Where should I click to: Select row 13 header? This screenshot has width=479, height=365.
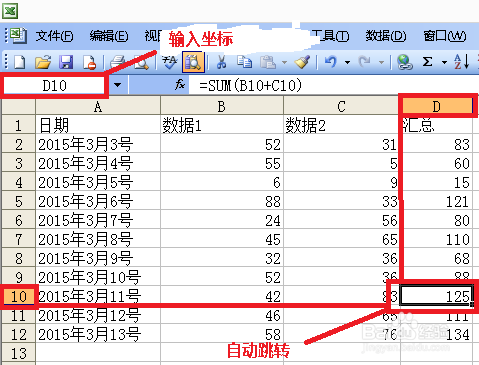[x=18, y=353]
